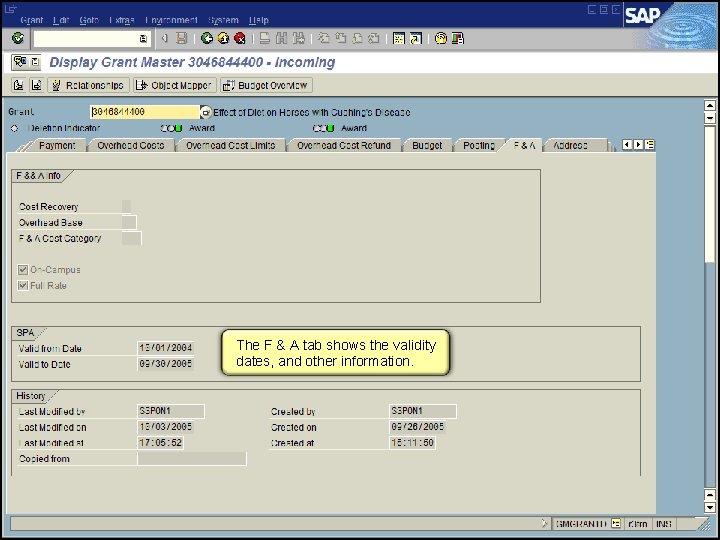Toggle the On-Campus checkbox
Viewport: 720px width, 540px height.
pos(22,270)
